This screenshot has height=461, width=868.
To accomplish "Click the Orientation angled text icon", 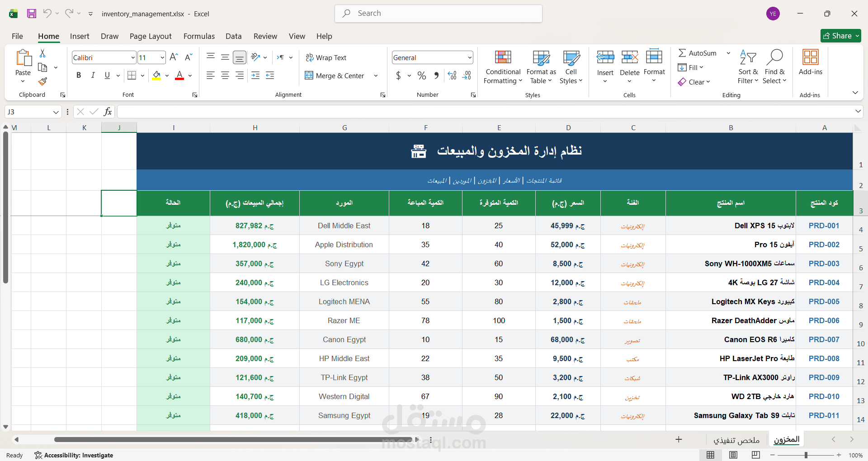I will pyautogui.click(x=255, y=57).
